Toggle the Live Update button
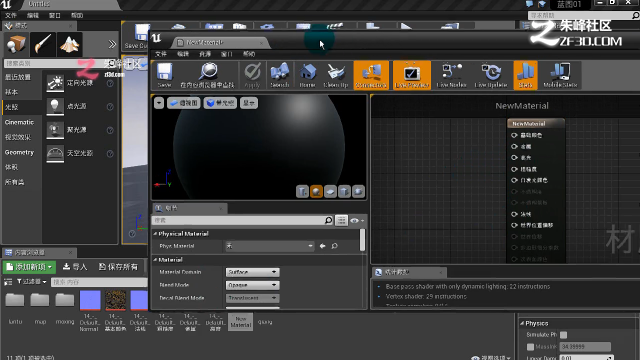 point(491,75)
